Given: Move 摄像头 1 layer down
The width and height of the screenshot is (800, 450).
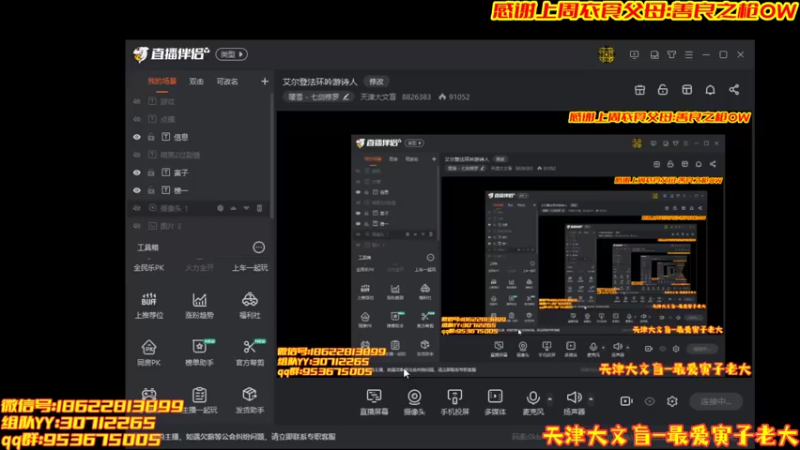Looking at the screenshot, I should click(246, 208).
